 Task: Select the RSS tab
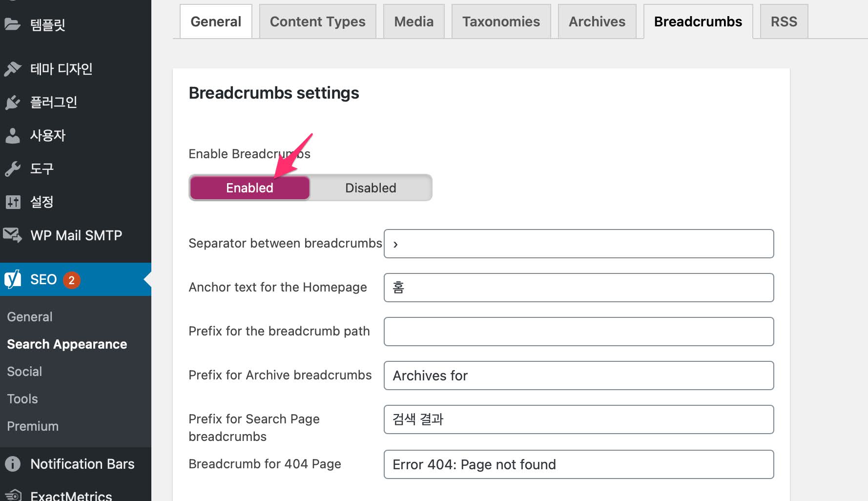tap(784, 21)
